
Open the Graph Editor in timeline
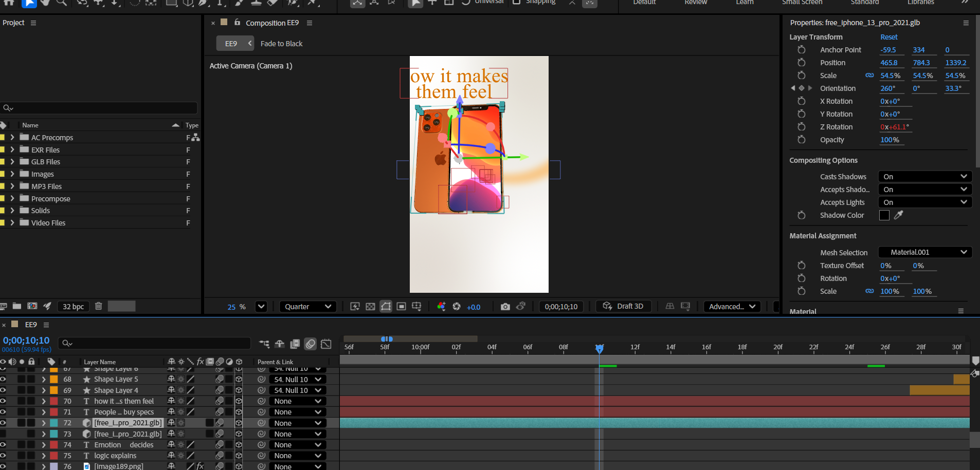pyautogui.click(x=326, y=344)
